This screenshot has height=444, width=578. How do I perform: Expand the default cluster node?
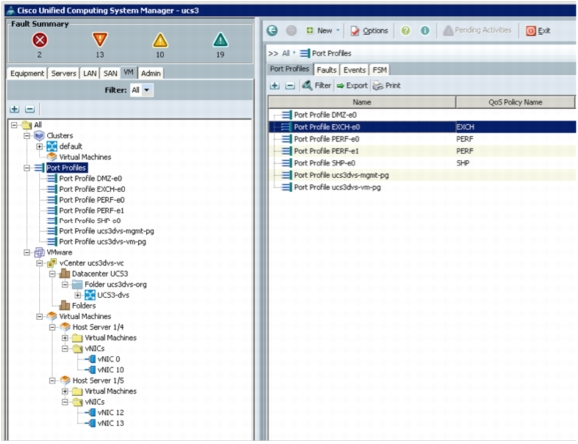point(39,146)
